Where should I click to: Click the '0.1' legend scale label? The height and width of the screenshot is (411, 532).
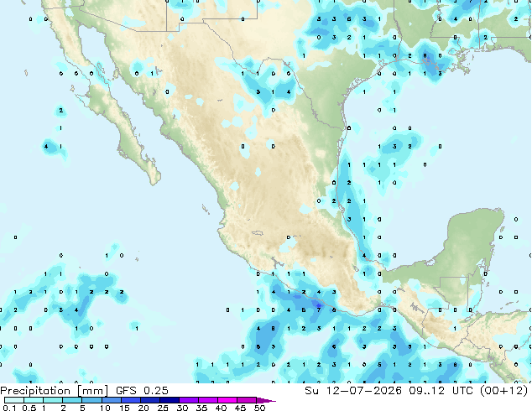(9, 408)
